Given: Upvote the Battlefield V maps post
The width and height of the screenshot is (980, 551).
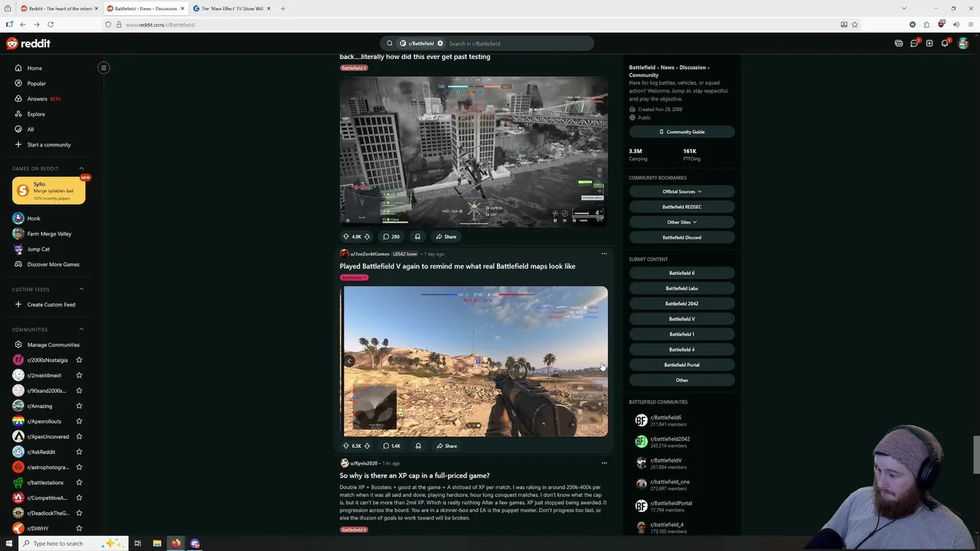Looking at the screenshot, I should coord(346,446).
